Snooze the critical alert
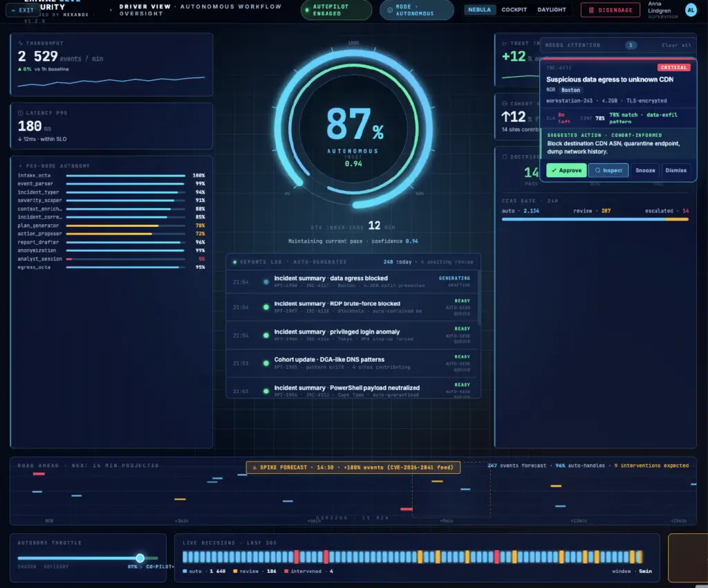Screen dimensions: 708x588 coord(645,170)
